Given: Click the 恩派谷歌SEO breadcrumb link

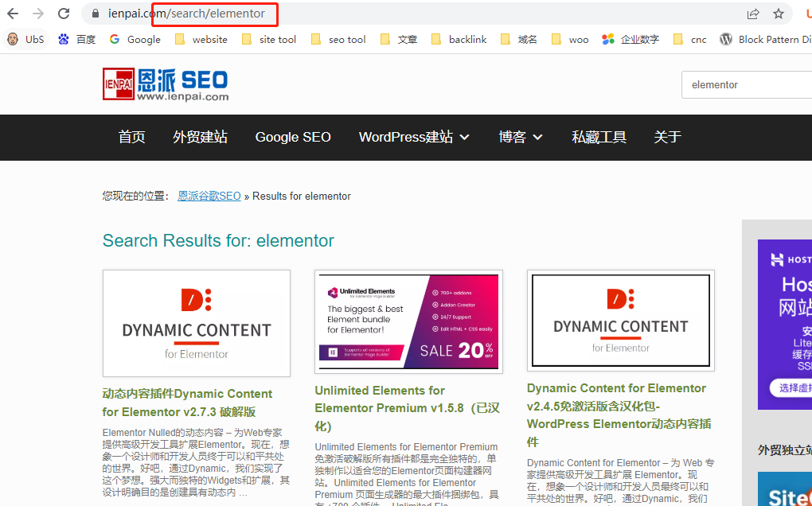Looking at the screenshot, I should coord(209,196).
